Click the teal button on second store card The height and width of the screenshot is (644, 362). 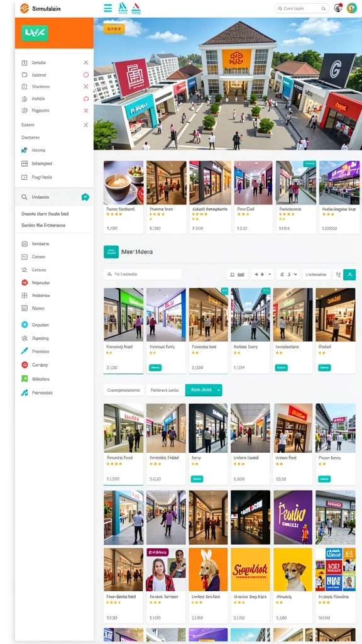click(155, 367)
